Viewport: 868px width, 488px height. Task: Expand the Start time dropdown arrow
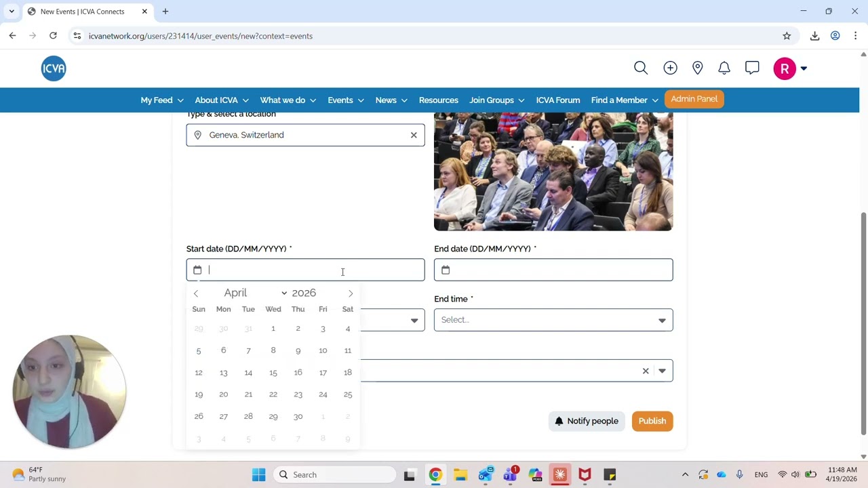pos(414,321)
